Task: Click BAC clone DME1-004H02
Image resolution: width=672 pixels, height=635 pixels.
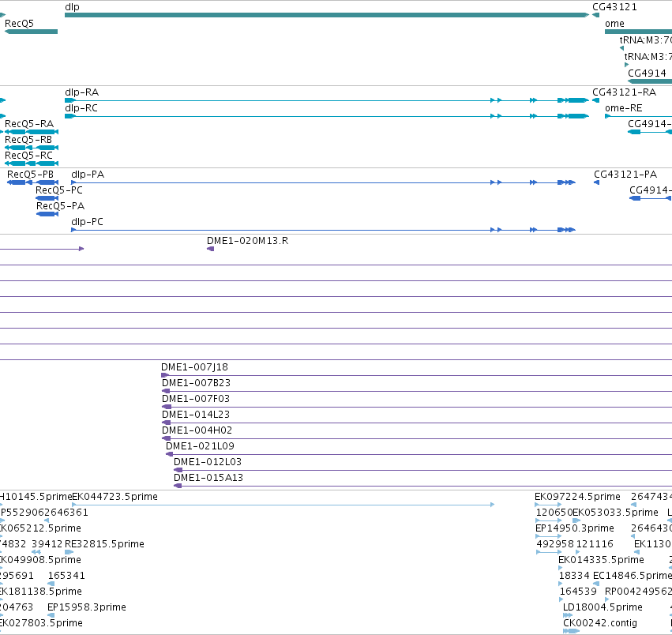Action: (417, 438)
